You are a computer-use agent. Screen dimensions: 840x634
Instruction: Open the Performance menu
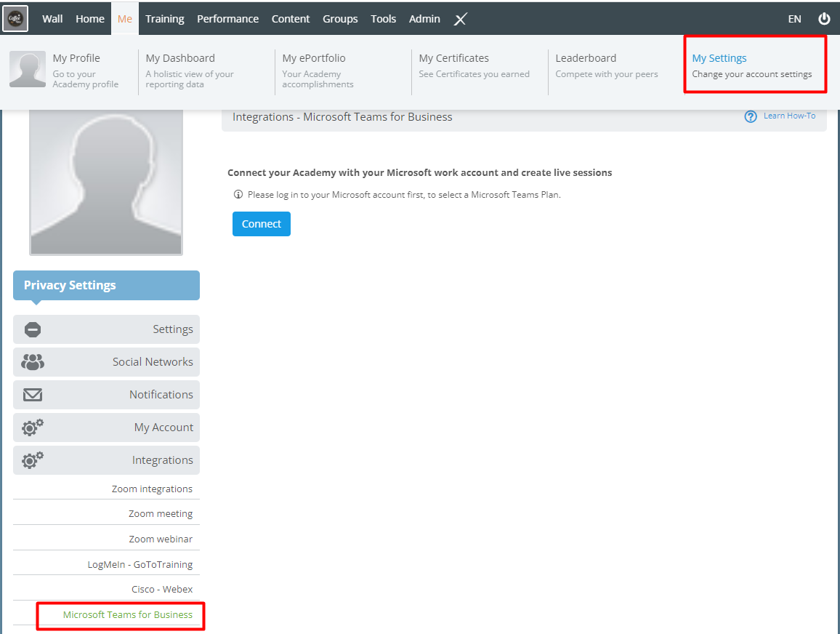227,19
